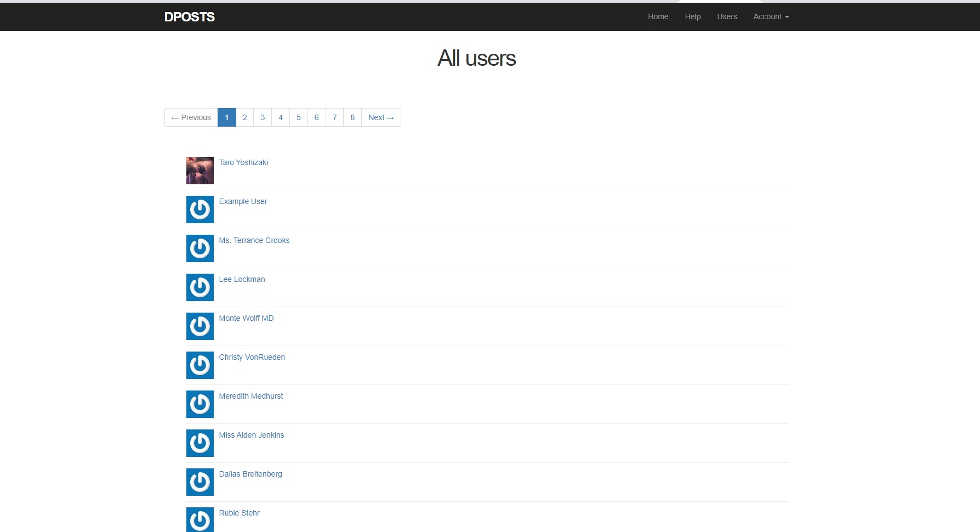Click Dallas Breitenberg's avatar icon
The width and height of the screenshot is (980, 532).
tap(200, 482)
